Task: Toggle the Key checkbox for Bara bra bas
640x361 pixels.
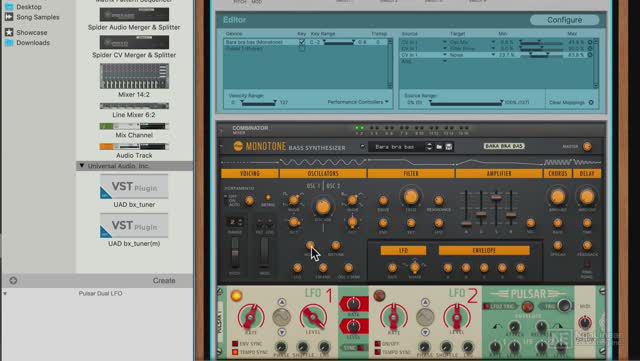Action: 302,42
